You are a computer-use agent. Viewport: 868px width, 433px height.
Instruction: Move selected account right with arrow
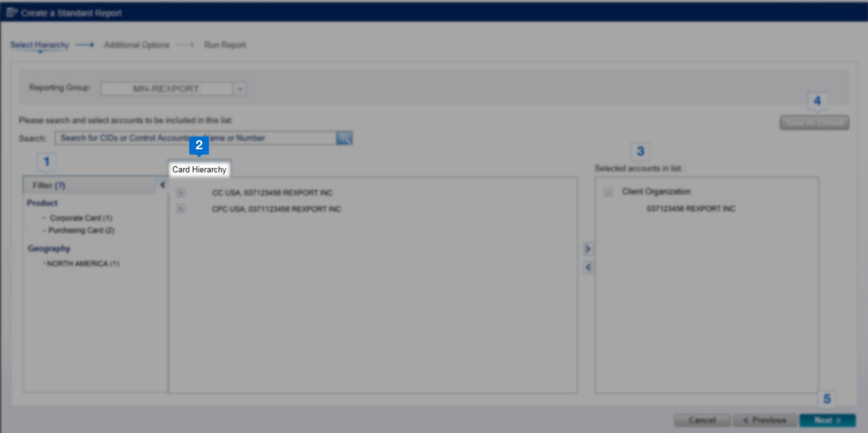click(588, 249)
